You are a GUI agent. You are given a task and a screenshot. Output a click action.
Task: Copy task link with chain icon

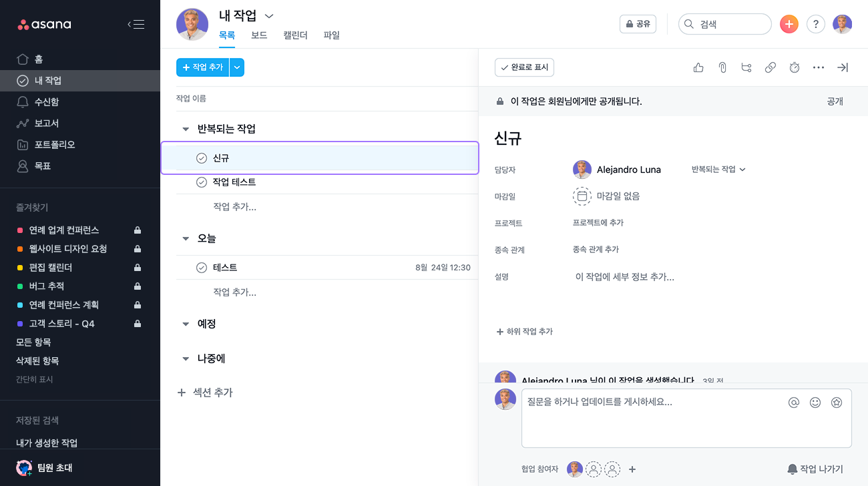[771, 67]
